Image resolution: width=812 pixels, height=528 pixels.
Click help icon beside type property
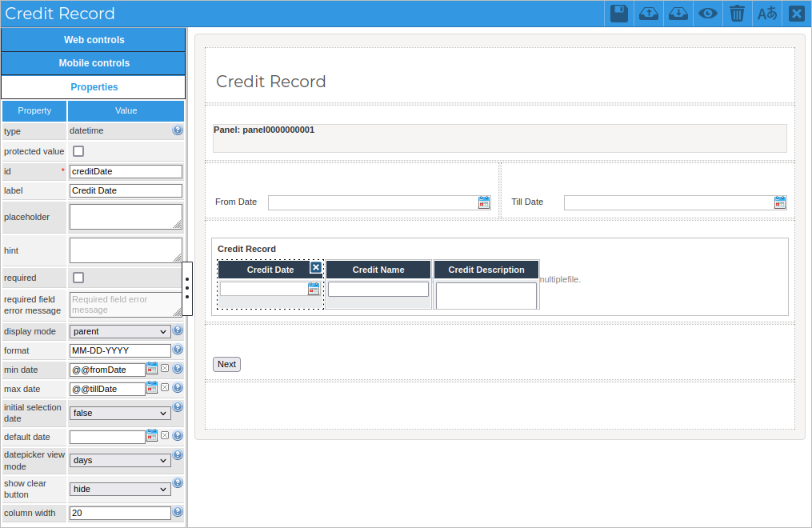(x=178, y=130)
